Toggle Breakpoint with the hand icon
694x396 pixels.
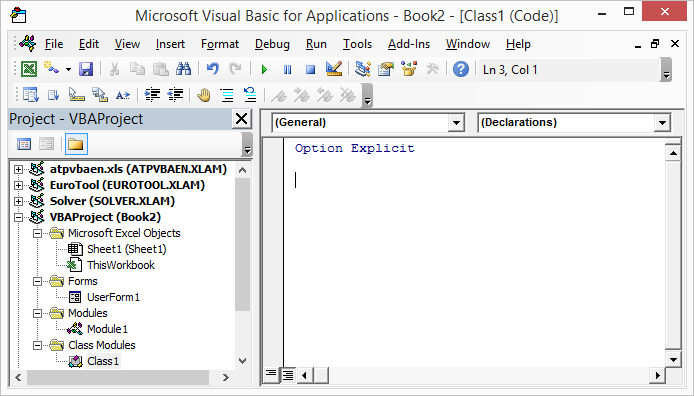[204, 95]
